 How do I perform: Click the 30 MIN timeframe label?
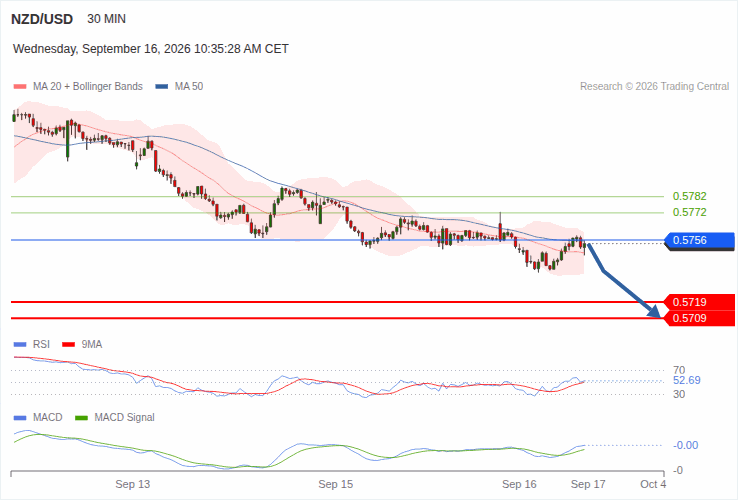pos(106,19)
